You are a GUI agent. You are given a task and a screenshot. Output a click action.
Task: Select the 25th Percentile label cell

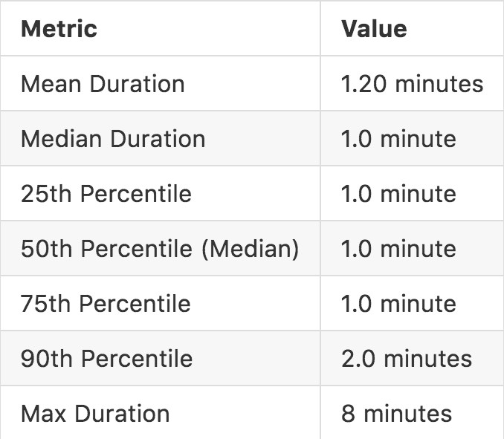(106, 194)
